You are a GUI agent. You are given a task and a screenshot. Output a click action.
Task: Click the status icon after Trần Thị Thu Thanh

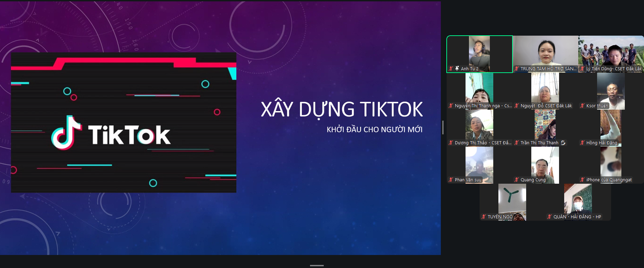click(x=563, y=143)
